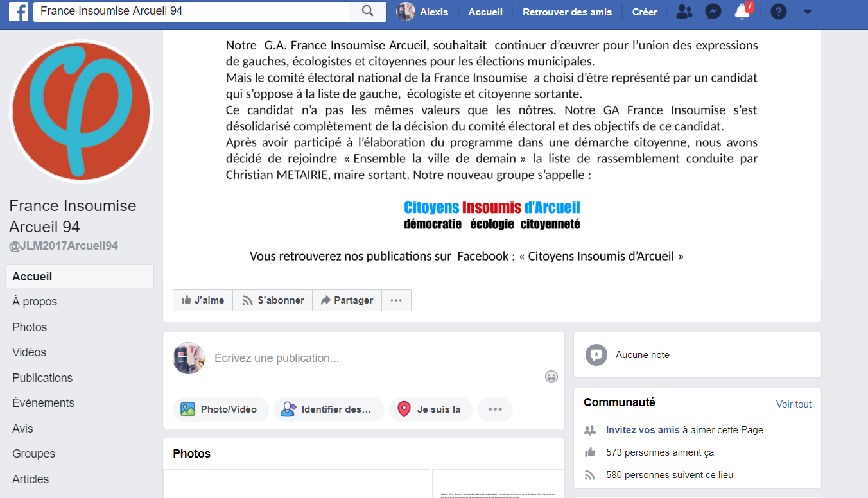Click the Communauté heading
Viewport: 868px width, 498px height.
click(620, 402)
